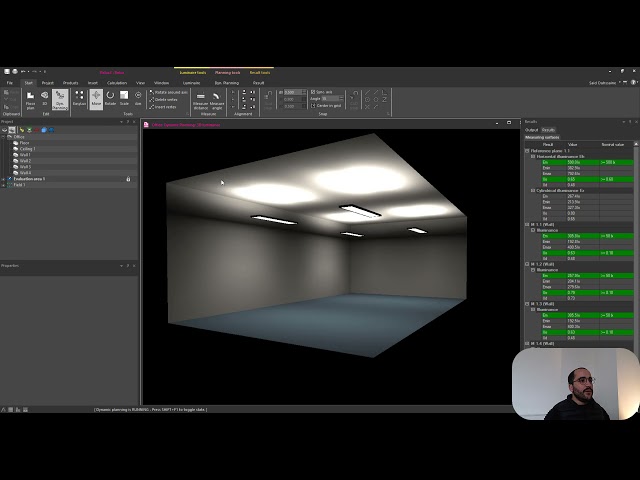Collapse Cylindrical illuminance Ez group

click(x=533, y=191)
